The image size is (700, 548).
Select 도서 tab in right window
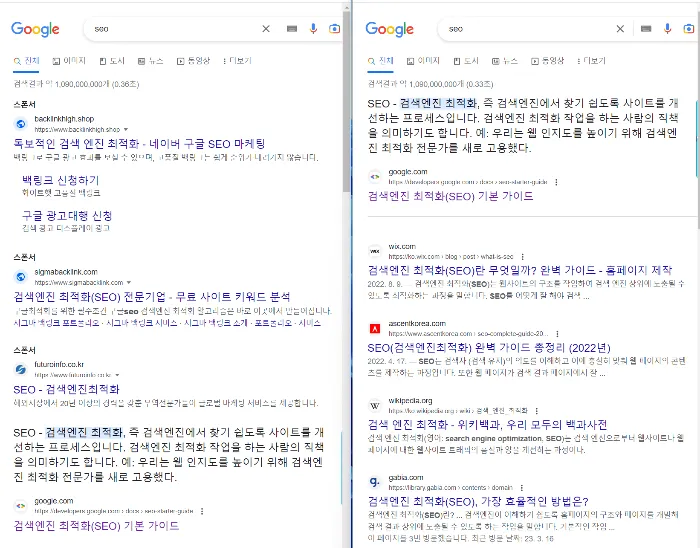point(466,61)
